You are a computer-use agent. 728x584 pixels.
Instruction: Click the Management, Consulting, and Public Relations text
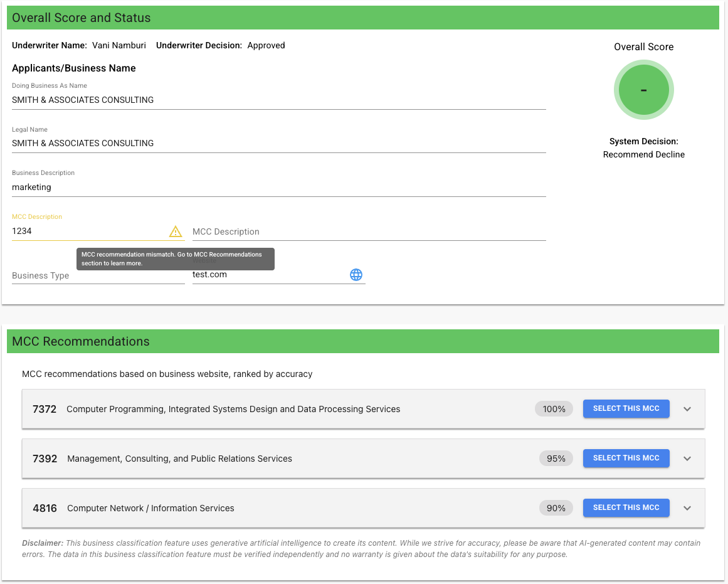180,459
